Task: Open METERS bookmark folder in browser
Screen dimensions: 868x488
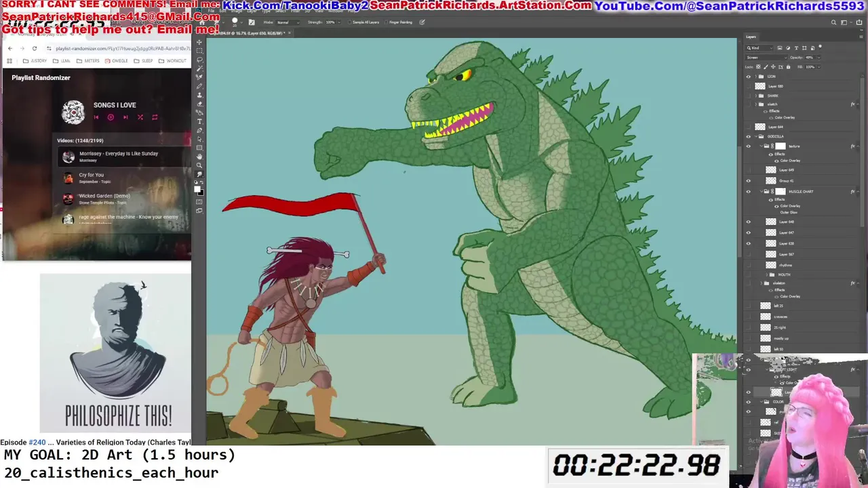Action: [x=88, y=61]
